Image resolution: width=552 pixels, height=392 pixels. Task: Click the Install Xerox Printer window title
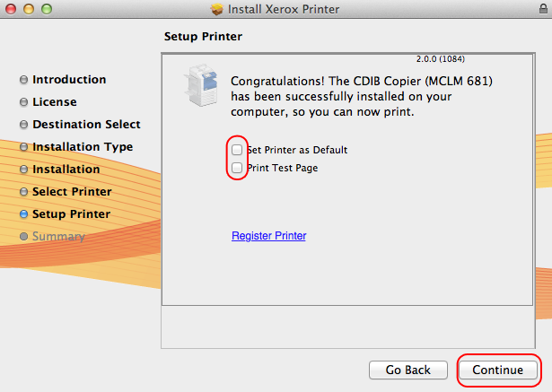point(285,10)
